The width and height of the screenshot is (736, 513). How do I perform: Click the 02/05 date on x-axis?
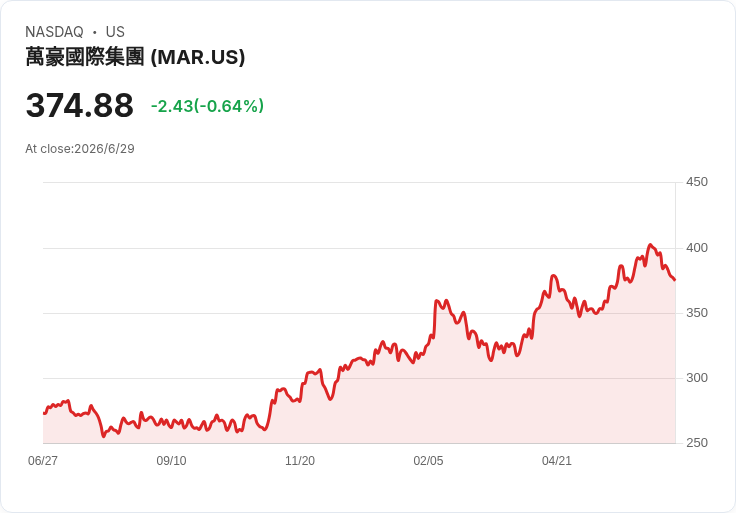click(428, 461)
